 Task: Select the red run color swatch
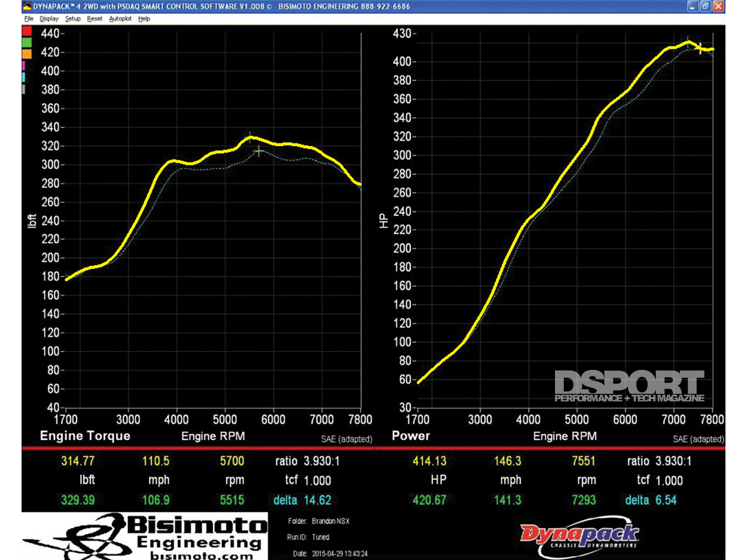27,31
